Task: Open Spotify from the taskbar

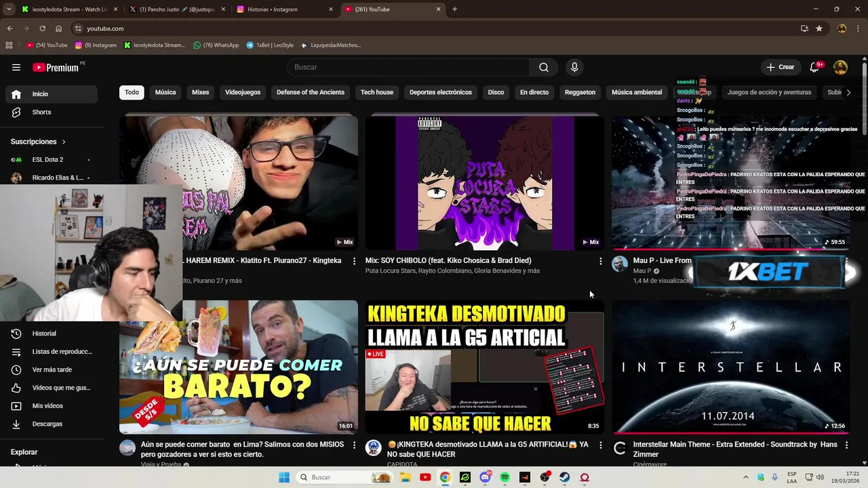Action: click(x=505, y=477)
